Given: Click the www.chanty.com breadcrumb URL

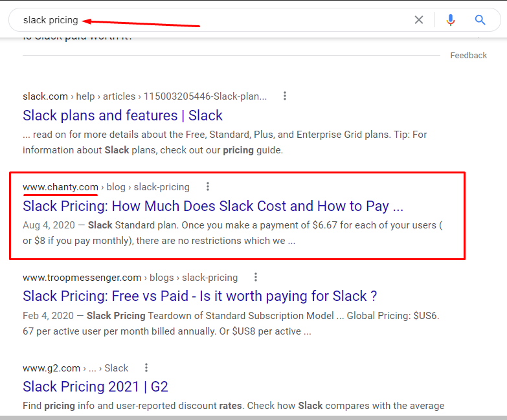Looking at the screenshot, I should [x=106, y=187].
